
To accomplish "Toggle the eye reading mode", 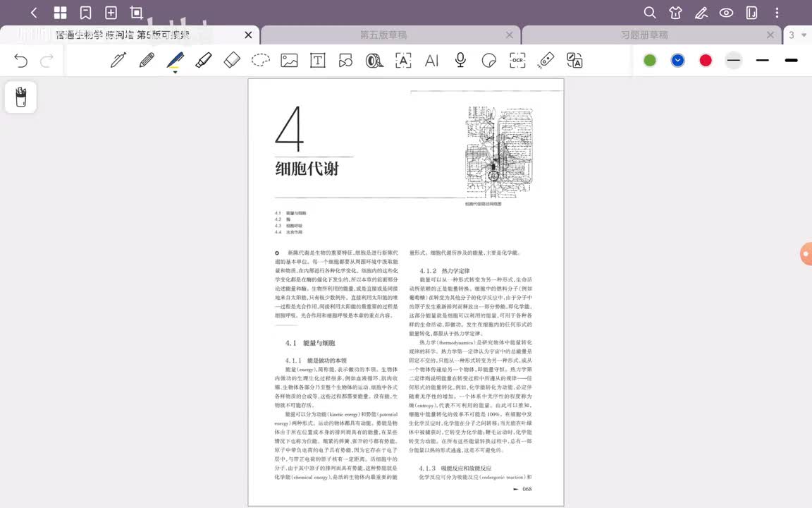I will coord(726,13).
